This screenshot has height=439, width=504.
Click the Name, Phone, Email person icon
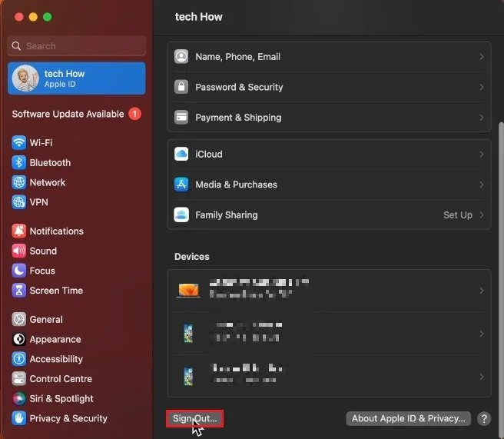181,57
